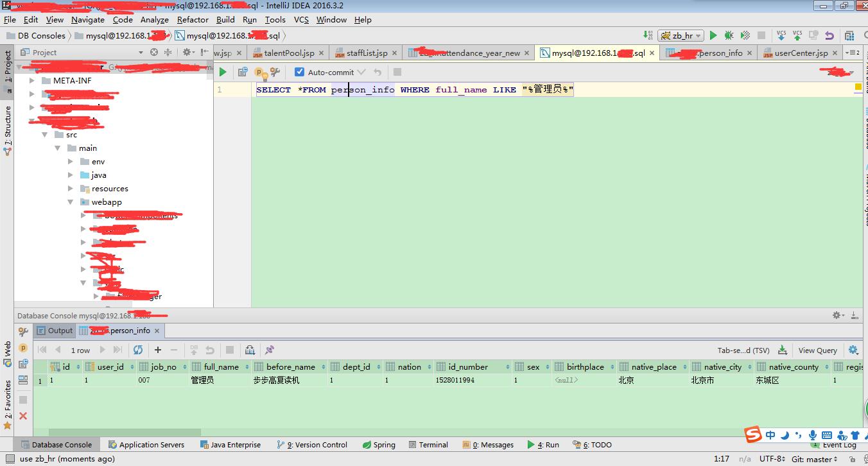Click the View Query button
The width and height of the screenshot is (868, 466).
coord(817,350)
